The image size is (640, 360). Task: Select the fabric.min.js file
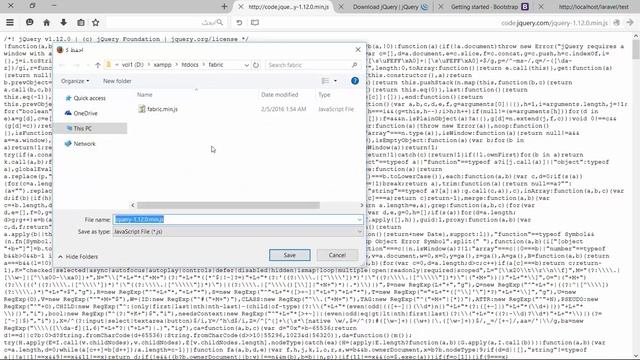(x=162, y=109)
